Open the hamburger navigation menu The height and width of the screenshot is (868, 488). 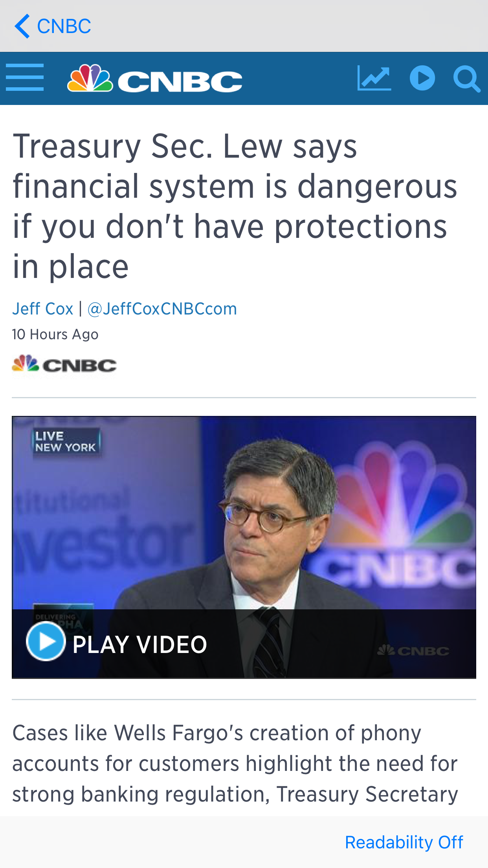pyautogui.click(x=25, y=78)
